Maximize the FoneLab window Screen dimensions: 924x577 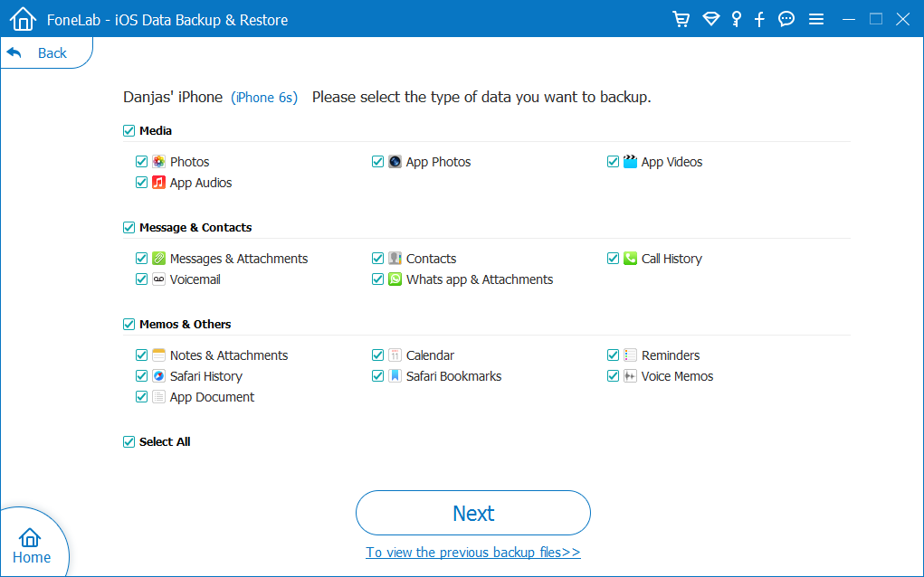[x=876, y=19]
